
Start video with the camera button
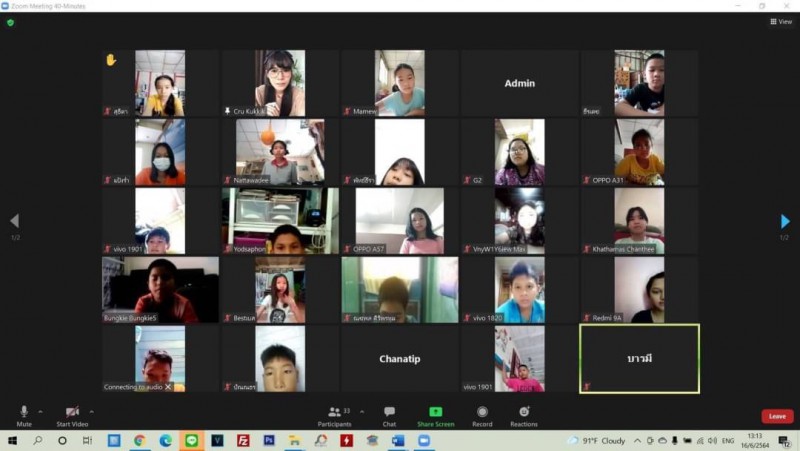tap(72, 412)
